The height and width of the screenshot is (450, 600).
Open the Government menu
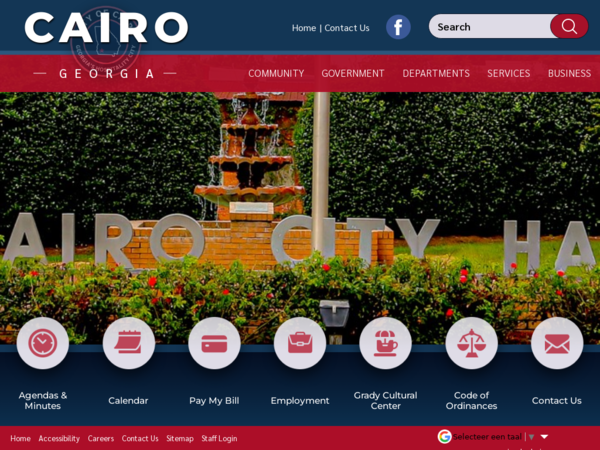pos(353,73)
